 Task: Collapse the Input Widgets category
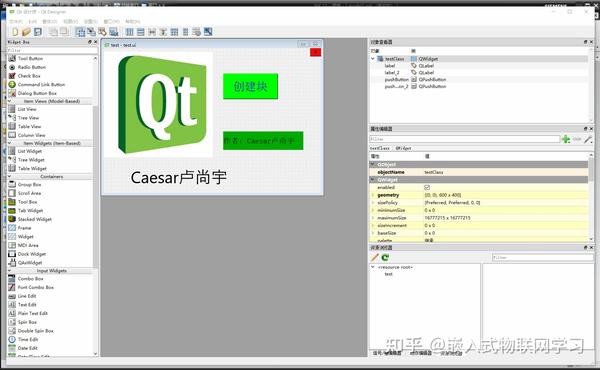pos(10,271)
